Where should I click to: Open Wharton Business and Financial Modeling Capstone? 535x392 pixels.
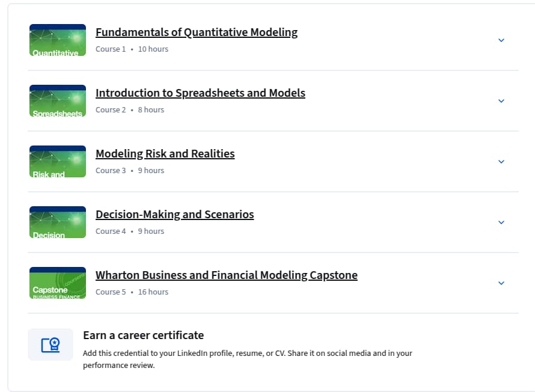(227, 275)
